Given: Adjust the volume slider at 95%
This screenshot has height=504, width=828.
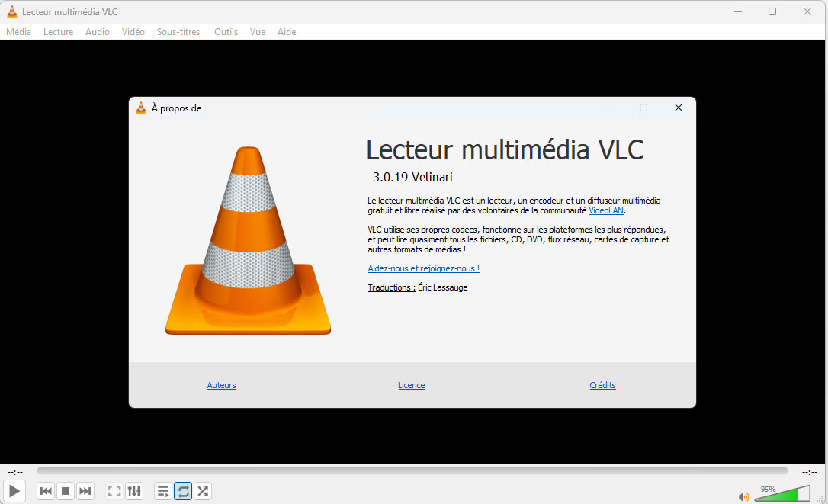Looking at the screenshot, I should (781, 495).
